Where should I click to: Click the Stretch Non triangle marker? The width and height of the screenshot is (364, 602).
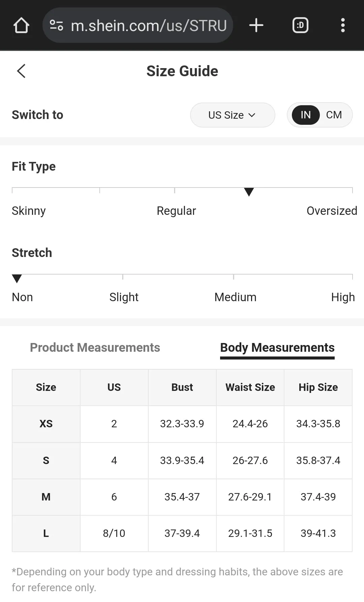17,279
